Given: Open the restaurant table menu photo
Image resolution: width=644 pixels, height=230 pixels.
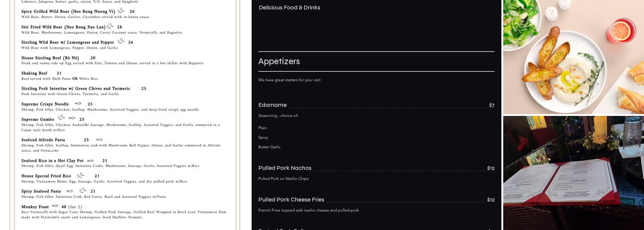Looking at the screenshot, I should click(x=573, y=173).
